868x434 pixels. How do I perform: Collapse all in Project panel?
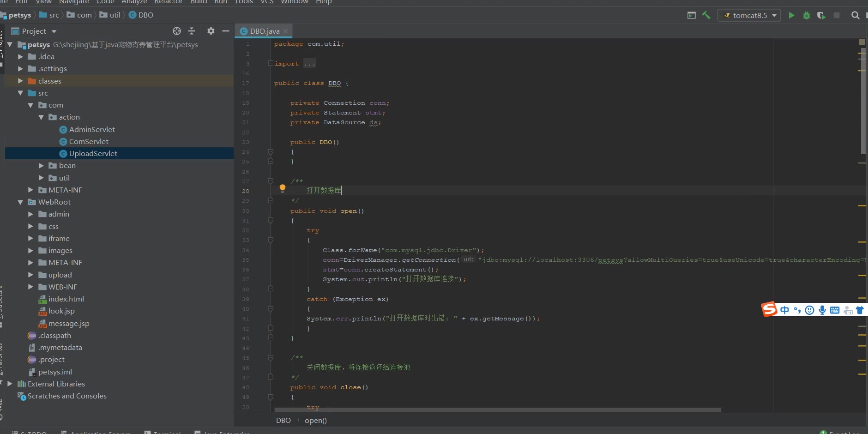pos(192,31)
